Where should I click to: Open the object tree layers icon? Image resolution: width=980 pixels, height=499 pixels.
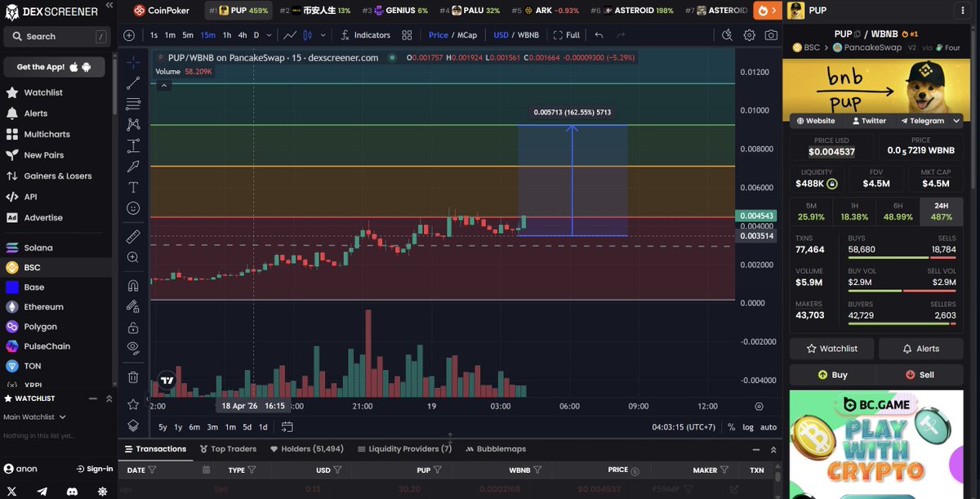(133, 425)
